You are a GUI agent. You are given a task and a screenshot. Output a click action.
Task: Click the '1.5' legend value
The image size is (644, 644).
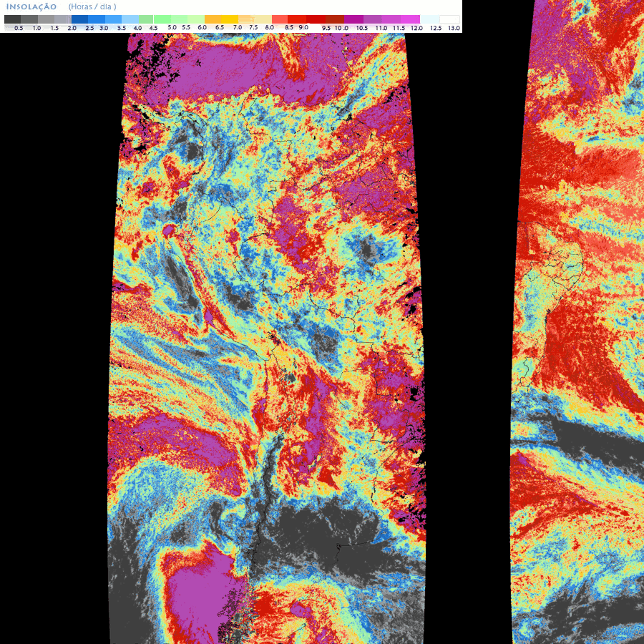click(54, 29)
